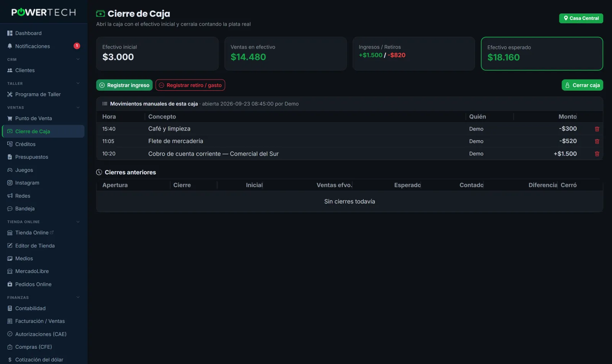Select the Efectivo esperado $18.160 card

[x=542, y=54]
